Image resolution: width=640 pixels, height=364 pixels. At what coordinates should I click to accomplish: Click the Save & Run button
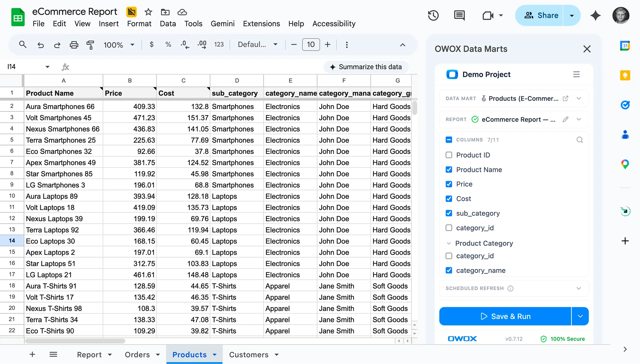[505, 316]
